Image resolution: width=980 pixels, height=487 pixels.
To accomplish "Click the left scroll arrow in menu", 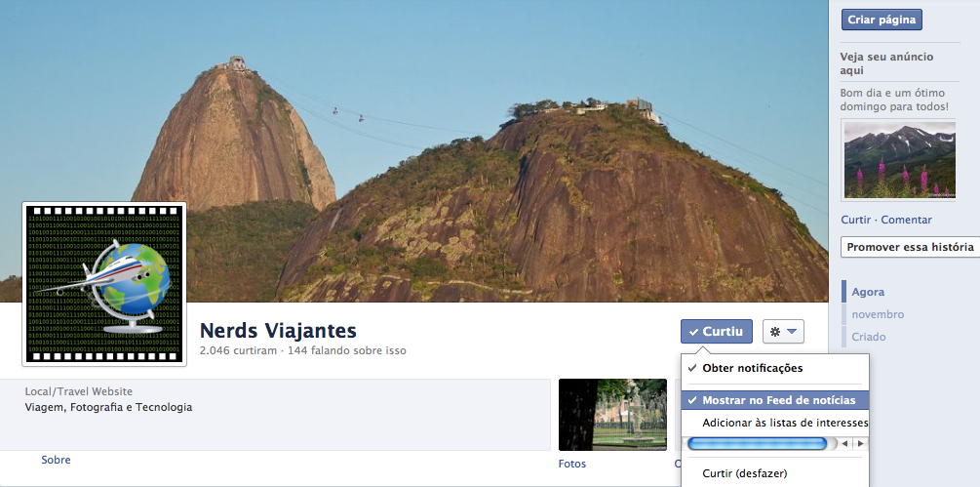I will [x=844, y=443].
